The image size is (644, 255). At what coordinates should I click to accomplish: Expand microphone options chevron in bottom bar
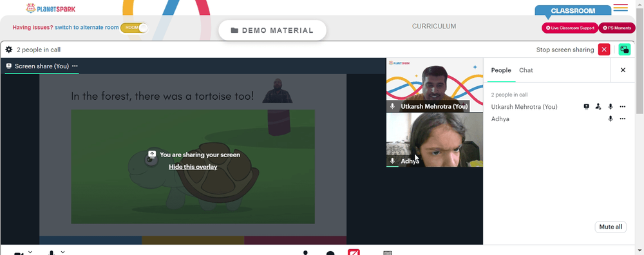tap(62, 252)
